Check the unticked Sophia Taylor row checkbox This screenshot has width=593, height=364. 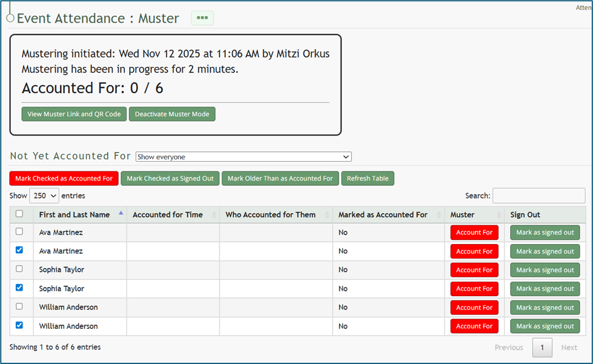19,269
